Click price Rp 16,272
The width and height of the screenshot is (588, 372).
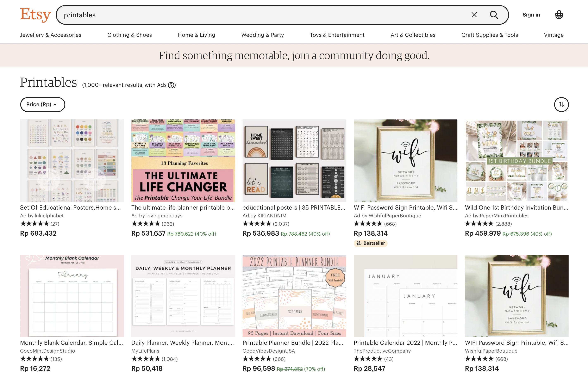[x=35, y=368]
